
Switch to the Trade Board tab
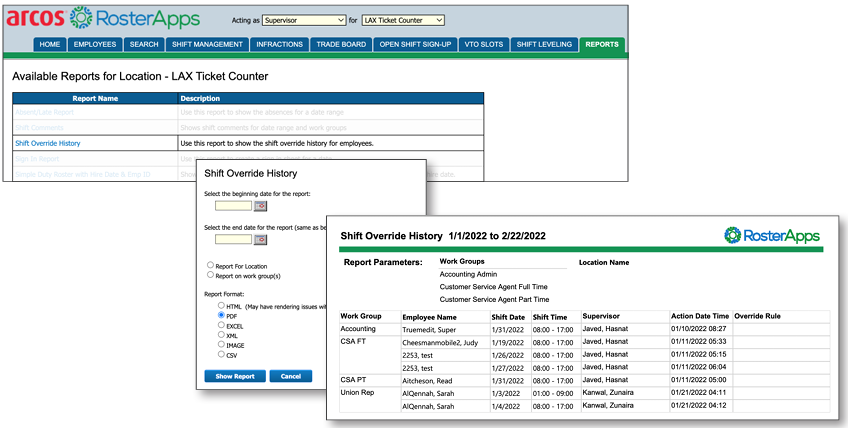(x=340, y=45)
